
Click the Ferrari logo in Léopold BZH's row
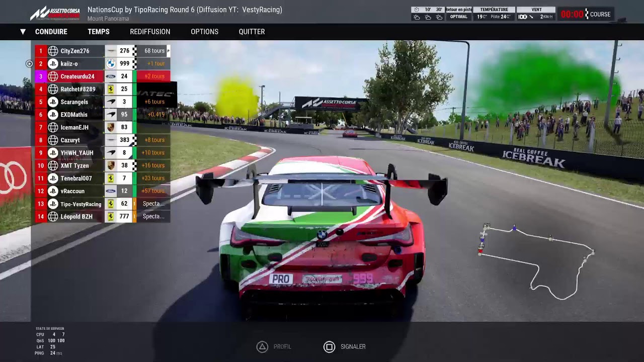111,217
